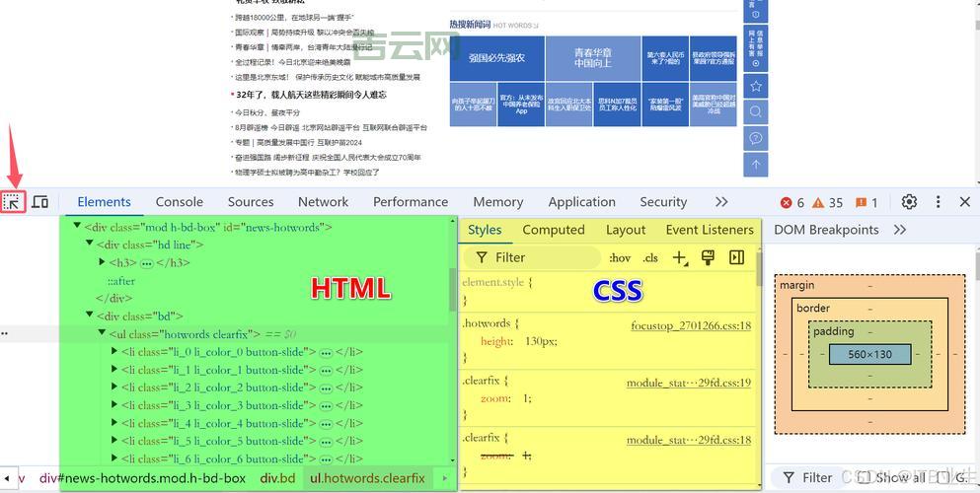
Task: Click headline 32年了，载人航天这些精彩瞬间令人难忘
Action: coord(311,95)
